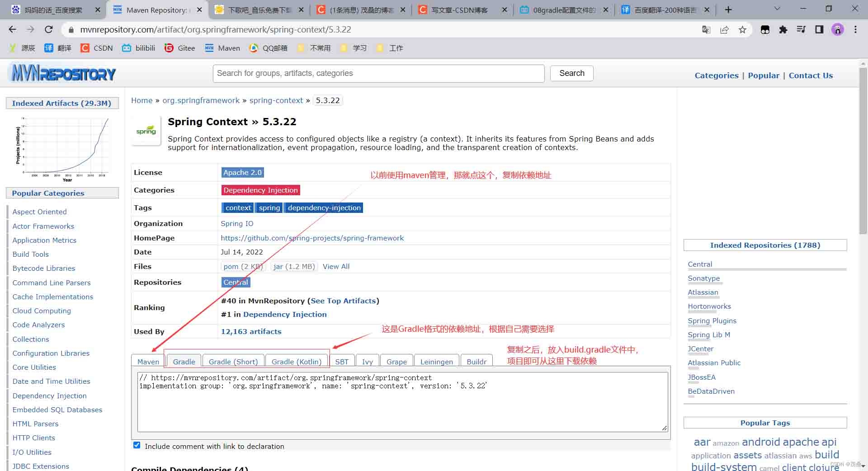Screen dimensions: 868x471
Task: Switch to the 写文章-CSDN博客 browser tab
Action: click(460, 9)
